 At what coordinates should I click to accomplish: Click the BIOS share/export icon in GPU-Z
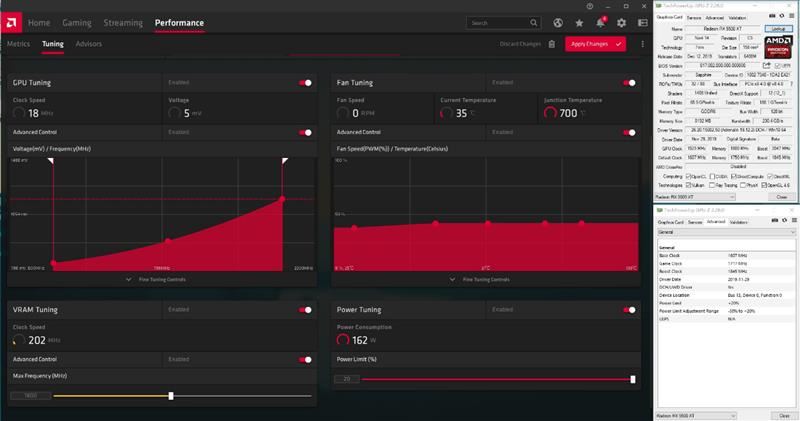766,65
